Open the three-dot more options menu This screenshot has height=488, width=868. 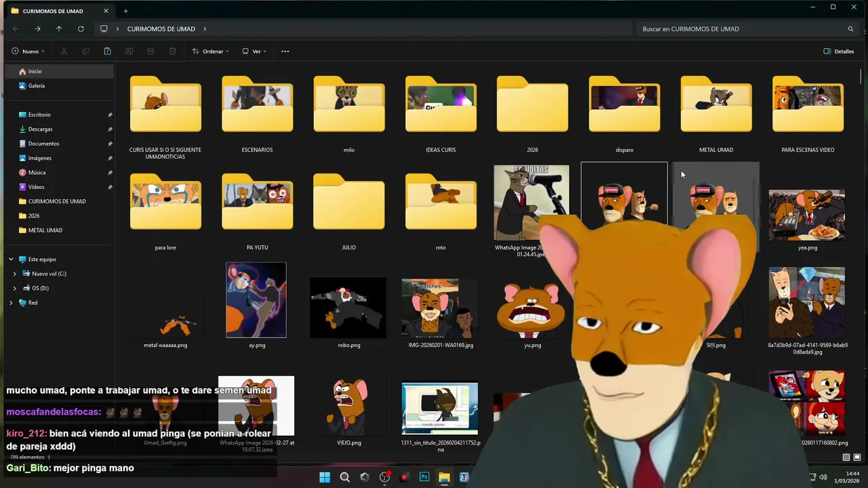pyautogui.click(x=285, y=52)
